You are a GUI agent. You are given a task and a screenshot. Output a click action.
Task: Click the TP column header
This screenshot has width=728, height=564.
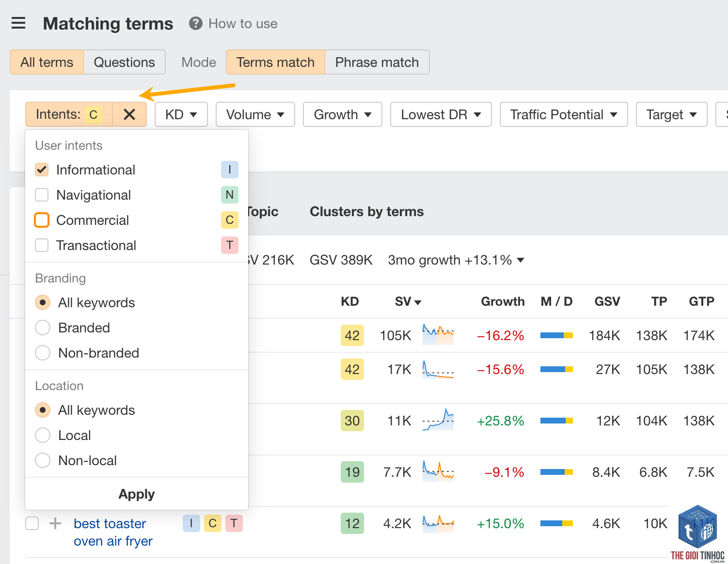tap(659, 301)
